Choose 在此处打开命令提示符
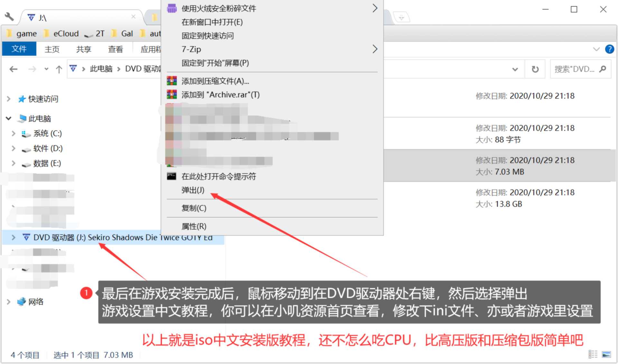The height and width of the screenshot is (364, 618). tap(272, 176)
